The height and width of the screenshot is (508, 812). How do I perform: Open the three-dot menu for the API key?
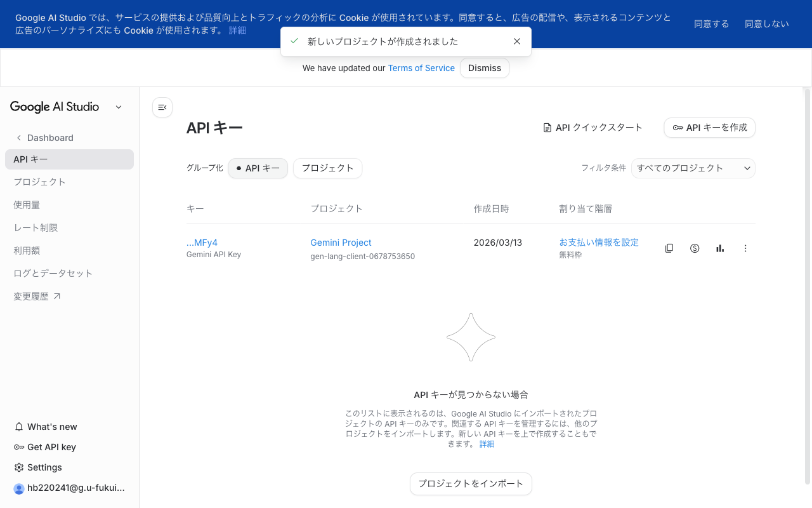(745, 248)
